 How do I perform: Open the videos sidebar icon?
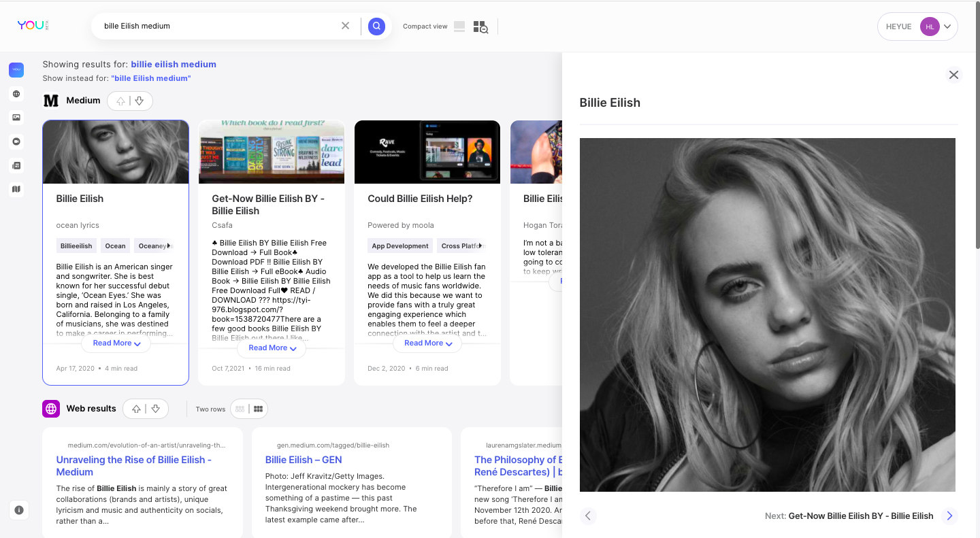point(16,141)
